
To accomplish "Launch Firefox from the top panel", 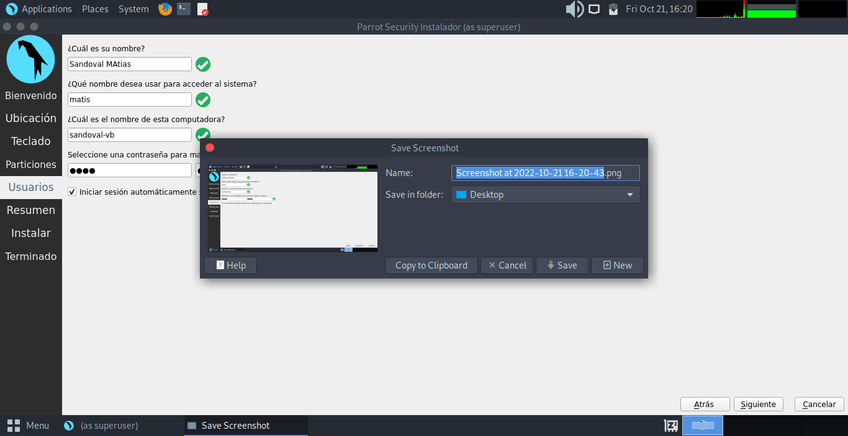I will coord(164,9).
